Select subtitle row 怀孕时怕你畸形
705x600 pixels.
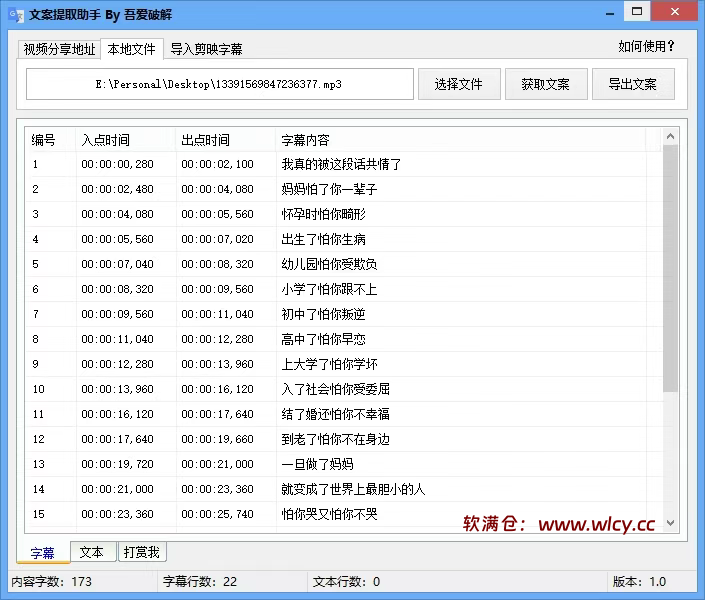click(344, 214)
